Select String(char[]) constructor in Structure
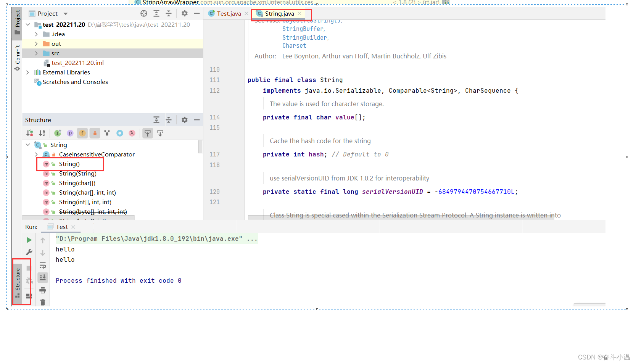This screenshot has width=636, height=364. tap(77, 183)
